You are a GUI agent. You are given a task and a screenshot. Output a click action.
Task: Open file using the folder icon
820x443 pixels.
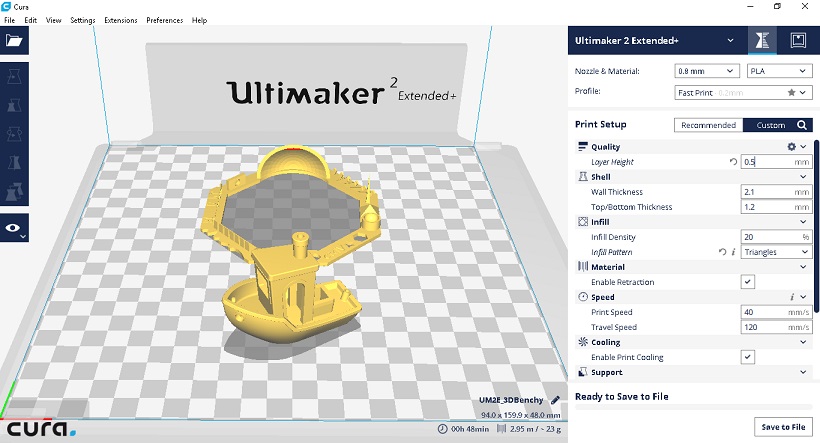[x=14, y=41]
